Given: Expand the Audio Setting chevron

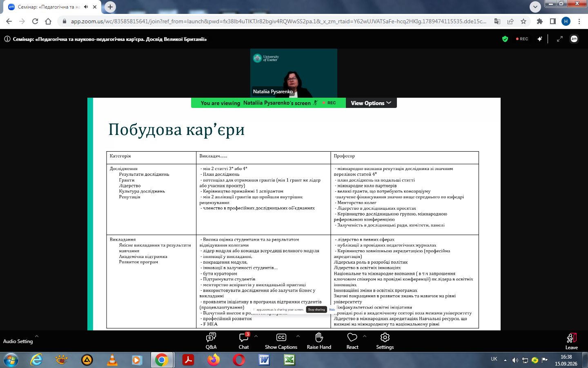Looking at the screenshot, I should click(37, 336).
